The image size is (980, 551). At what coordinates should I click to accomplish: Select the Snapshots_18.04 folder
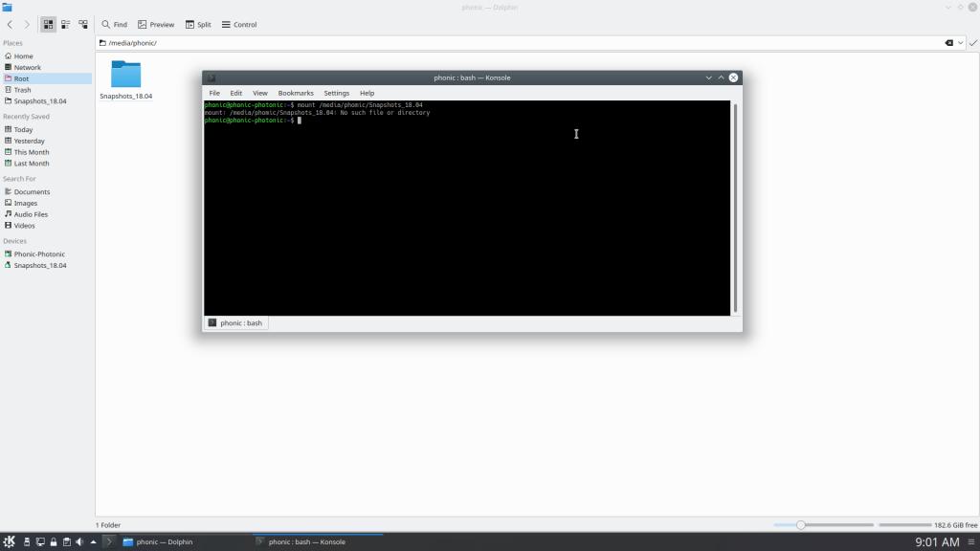125,76
